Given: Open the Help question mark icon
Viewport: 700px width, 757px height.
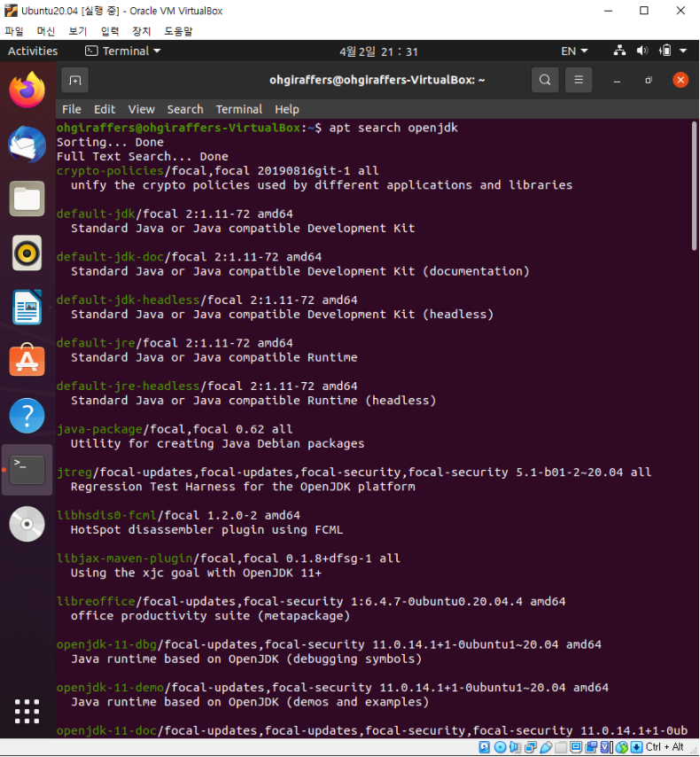Looking at the screenshot, I should [x=27, y=415].
